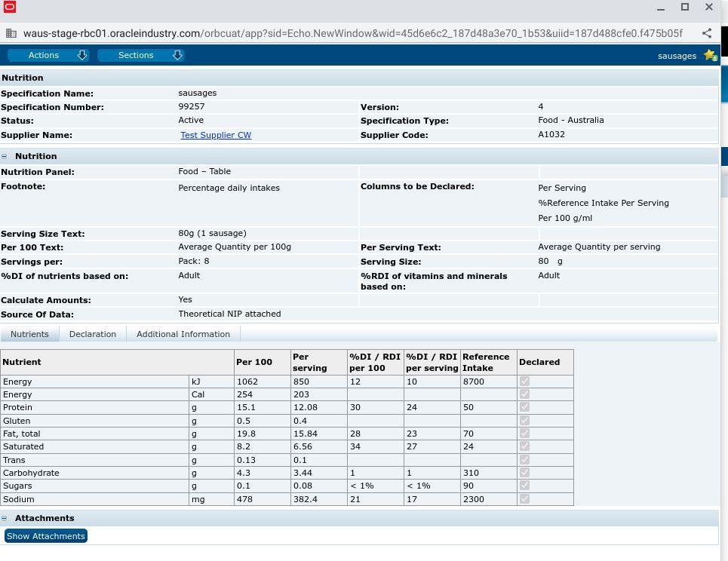The height and width of the screenshot is (561, 728).
Task: Toggle Declared checkbox for Trans row
Action: (x=524, y=460)
